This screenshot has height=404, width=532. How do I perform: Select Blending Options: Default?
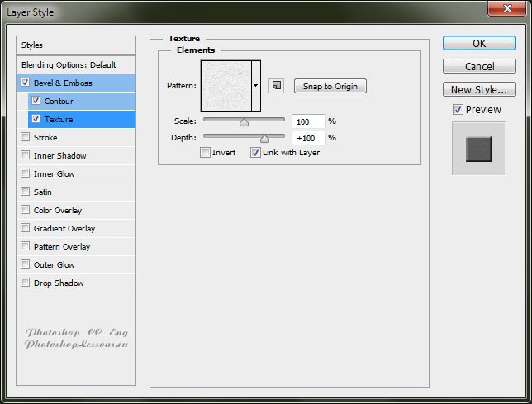69,64
